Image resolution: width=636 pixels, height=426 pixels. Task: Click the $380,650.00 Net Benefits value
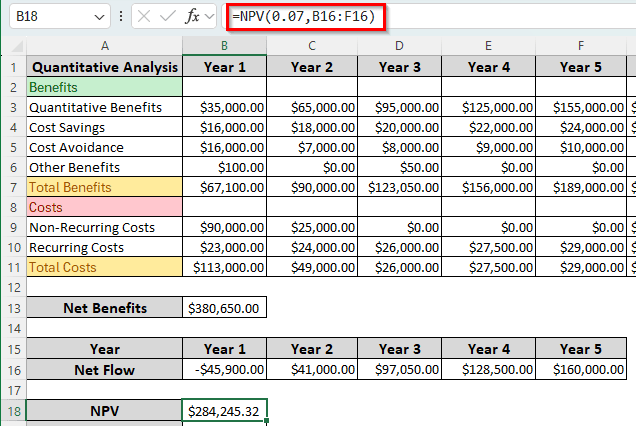(224, 308)
